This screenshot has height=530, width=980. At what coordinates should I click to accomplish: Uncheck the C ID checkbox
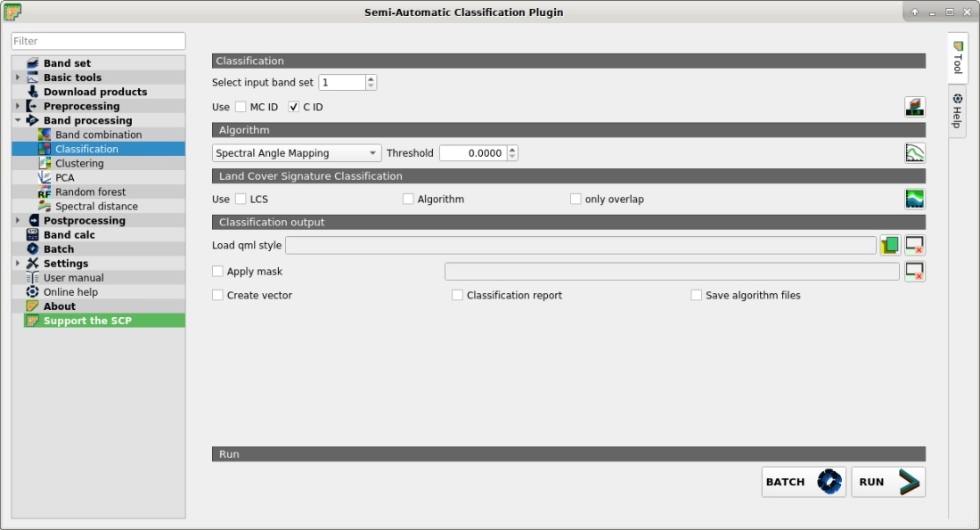(x=294, y=107)
